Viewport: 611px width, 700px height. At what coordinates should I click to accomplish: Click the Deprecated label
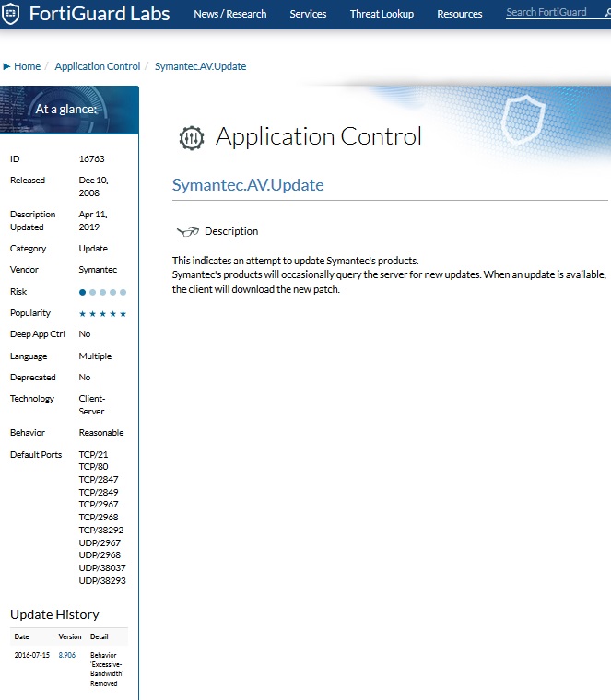[x=32, y=378]
